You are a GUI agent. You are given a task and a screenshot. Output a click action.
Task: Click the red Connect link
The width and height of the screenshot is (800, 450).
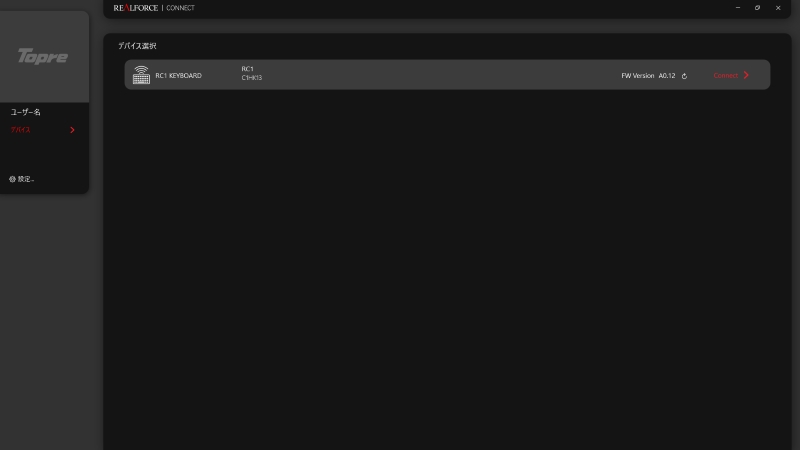click(725, 76)
